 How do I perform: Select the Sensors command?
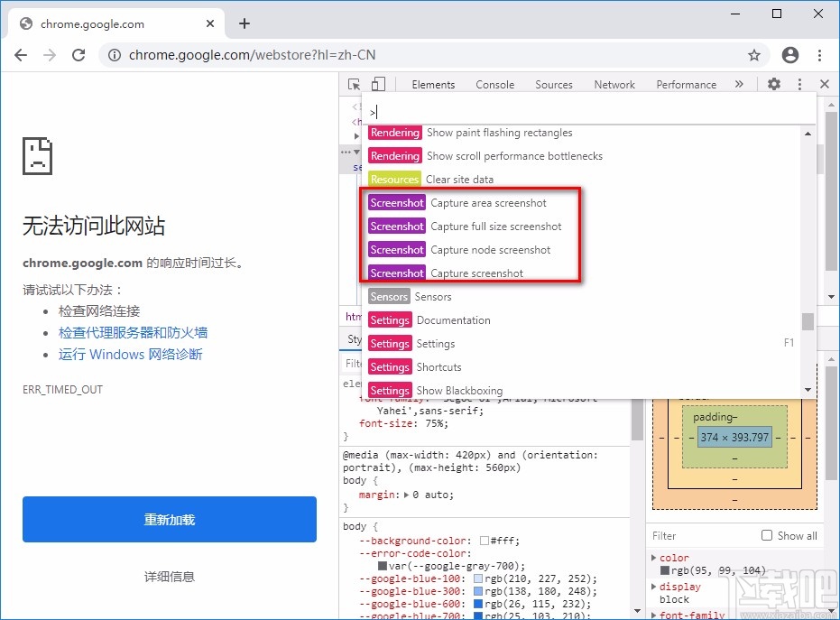coord(583,297)
